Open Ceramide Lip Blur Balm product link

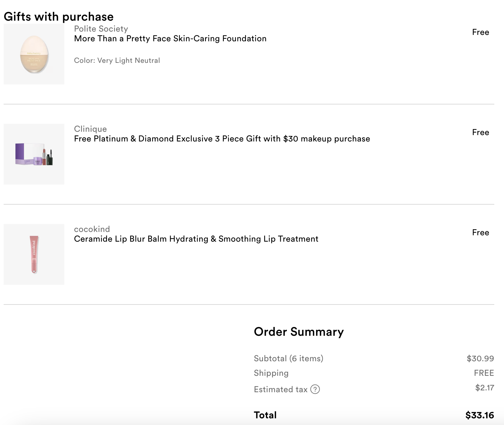(x=196, y=239)
